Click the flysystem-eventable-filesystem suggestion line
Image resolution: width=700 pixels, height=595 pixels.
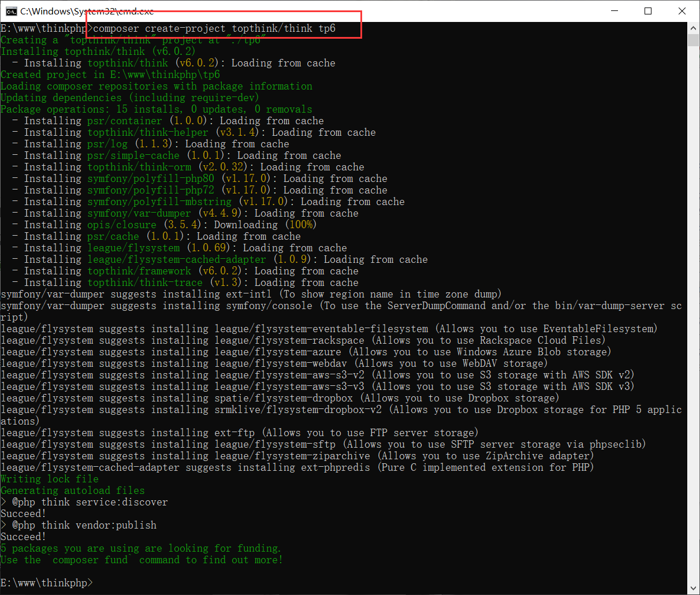click(x=330, y=329)
